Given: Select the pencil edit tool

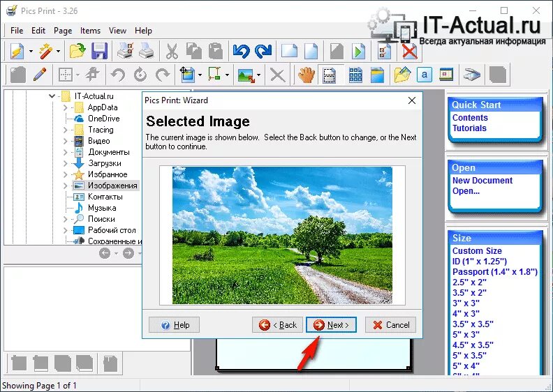Looking at the screenshot, I should (40, 75).
